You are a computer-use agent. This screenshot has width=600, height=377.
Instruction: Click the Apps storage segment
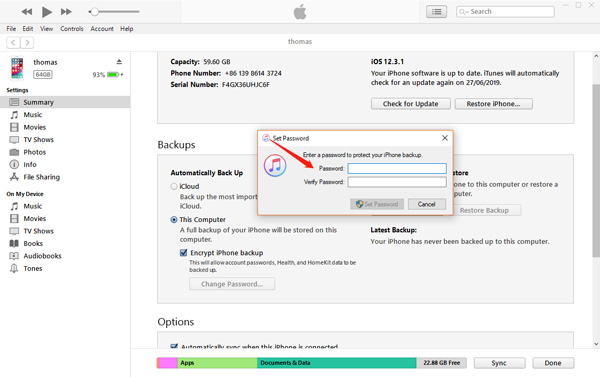(217, 363)
